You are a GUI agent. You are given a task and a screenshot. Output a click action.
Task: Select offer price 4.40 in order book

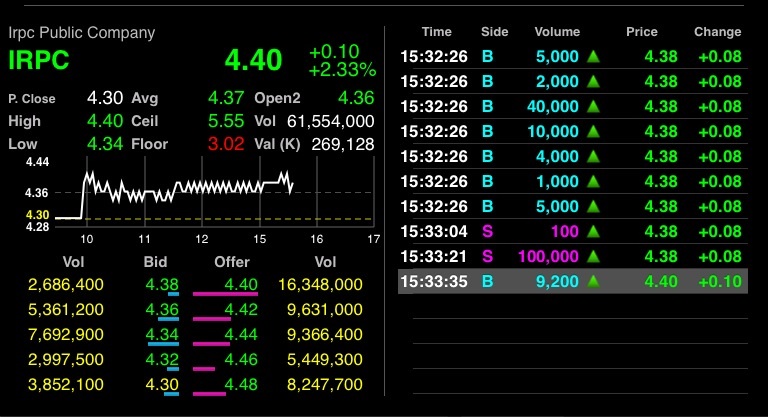click(x=241, y=285)
